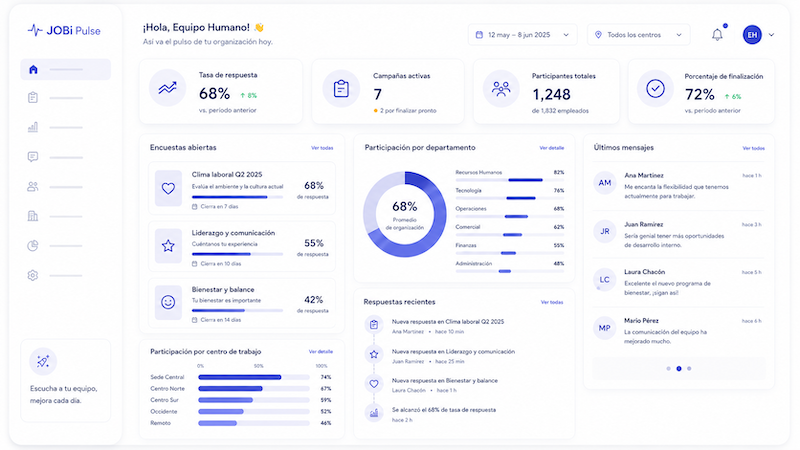800x450 pixels.
Task: Click the Campañas activas clipboard icon
Action: click(341, 89)
